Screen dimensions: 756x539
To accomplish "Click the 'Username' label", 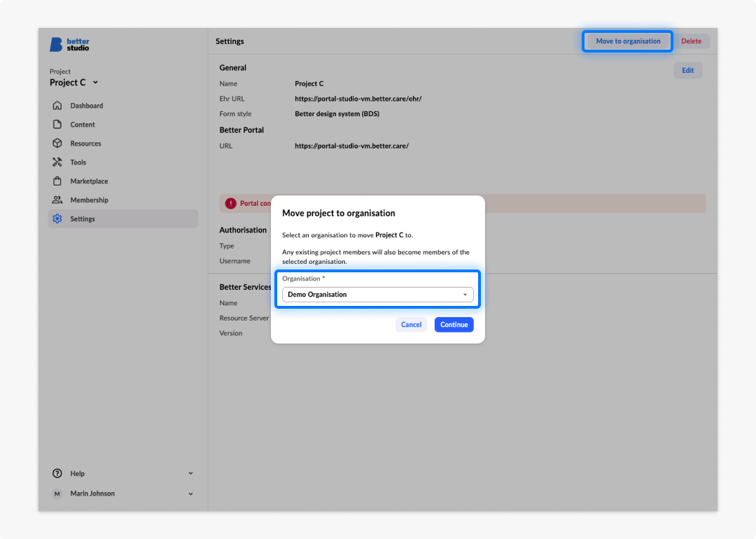I will (234, 261).
